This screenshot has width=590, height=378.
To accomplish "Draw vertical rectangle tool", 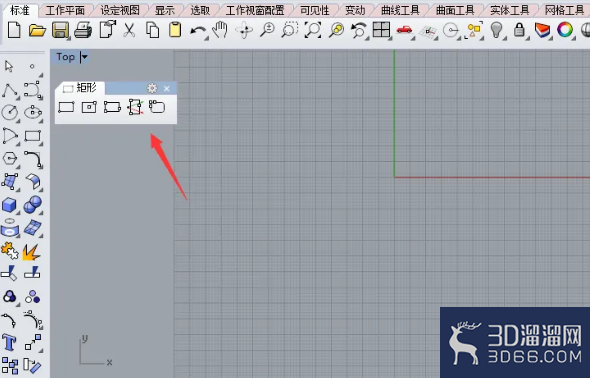I will [135, 107].
